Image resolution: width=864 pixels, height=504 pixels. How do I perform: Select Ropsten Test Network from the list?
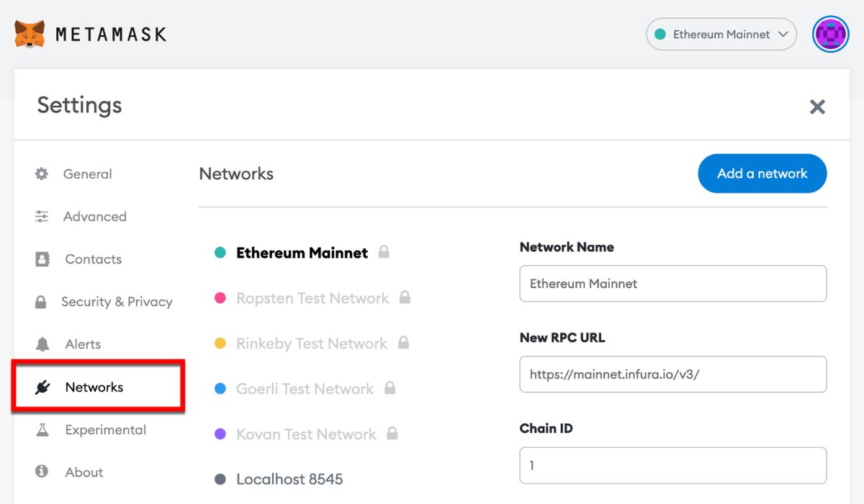point(312,297)
